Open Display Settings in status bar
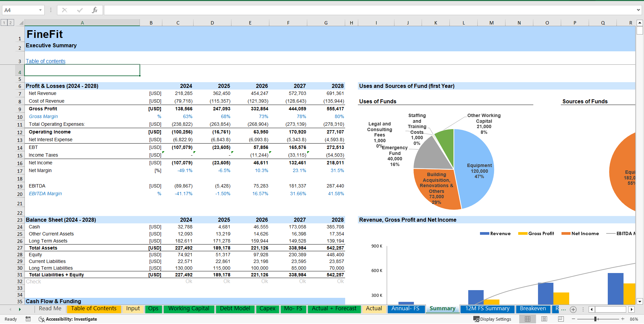The height and width of the screenshot is (324, 644). pyautogui.click(x=492, y=319)
